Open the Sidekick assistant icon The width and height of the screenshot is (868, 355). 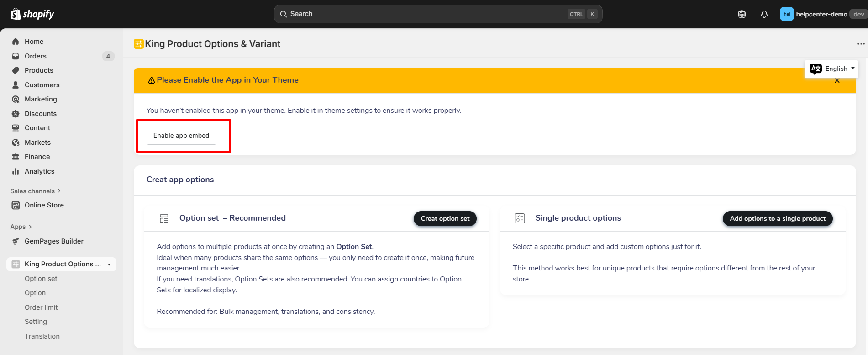point(742,14)
